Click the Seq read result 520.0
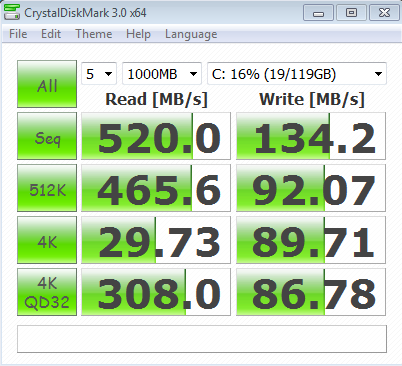Screen dimensions: 402x366 point(156,136)
